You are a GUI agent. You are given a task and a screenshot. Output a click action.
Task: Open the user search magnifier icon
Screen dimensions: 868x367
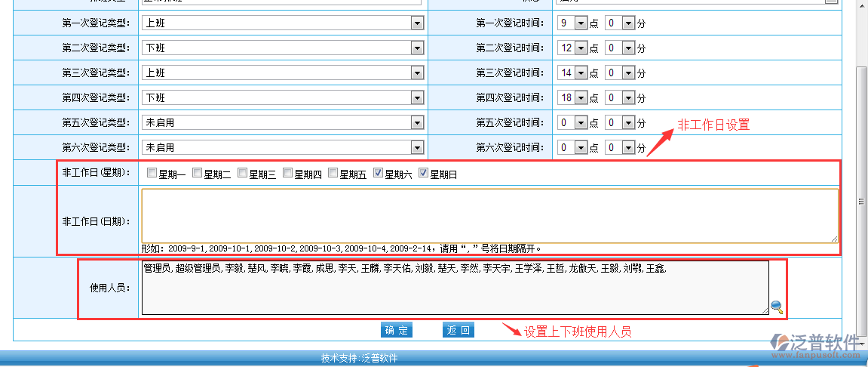[777, 307]
